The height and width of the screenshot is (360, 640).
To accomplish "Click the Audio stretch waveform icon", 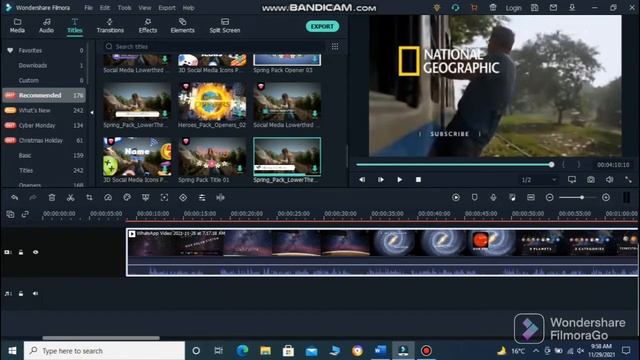I will [220, 198].
